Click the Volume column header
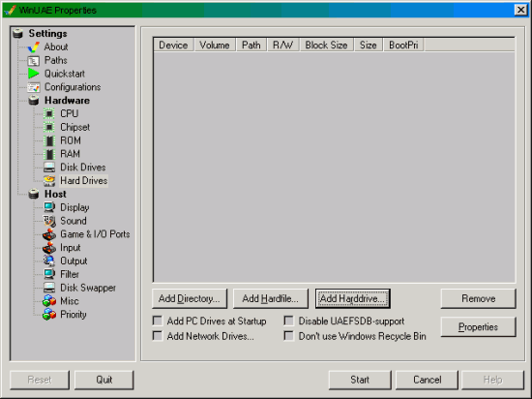532x399 pixels. coord(215,46)
